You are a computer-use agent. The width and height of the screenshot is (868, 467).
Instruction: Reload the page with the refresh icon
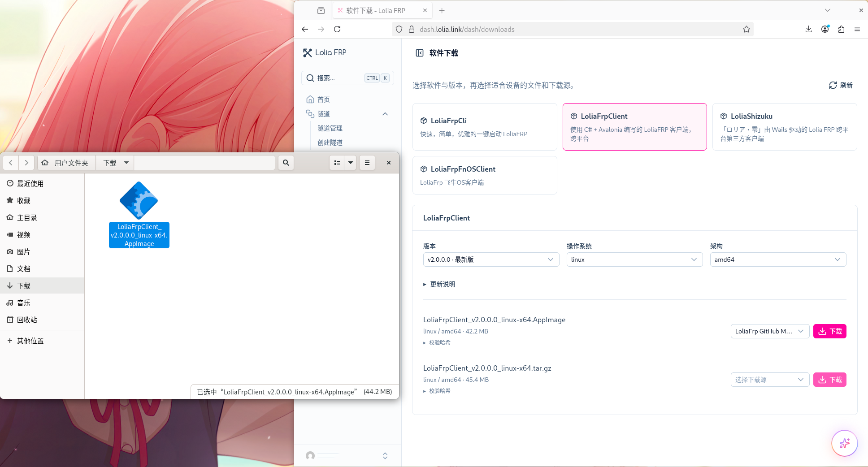click(x=337, y=29)
